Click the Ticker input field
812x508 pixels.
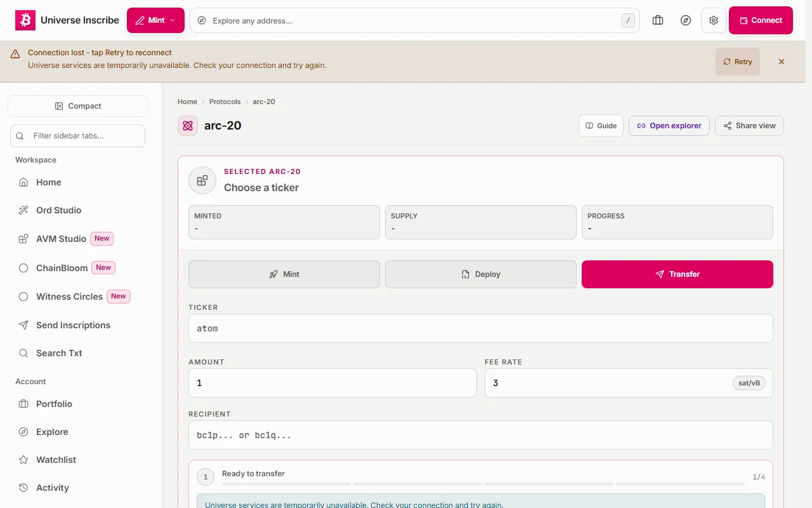click(481, 328)
